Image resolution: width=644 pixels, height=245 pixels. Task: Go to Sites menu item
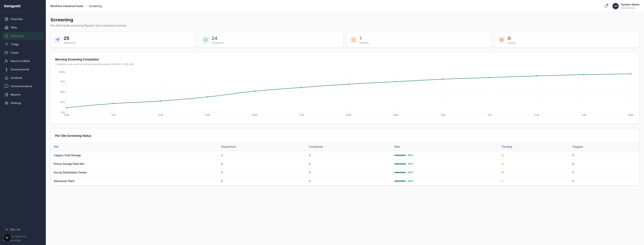tap(23, 27)
